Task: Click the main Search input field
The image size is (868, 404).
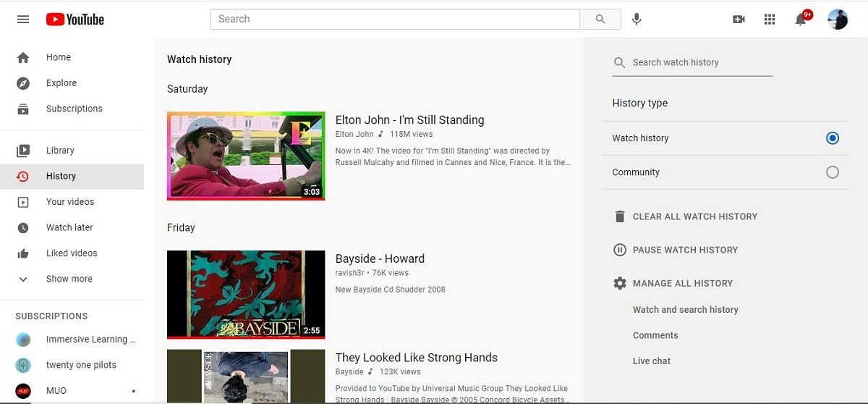Action: [395, 20]
